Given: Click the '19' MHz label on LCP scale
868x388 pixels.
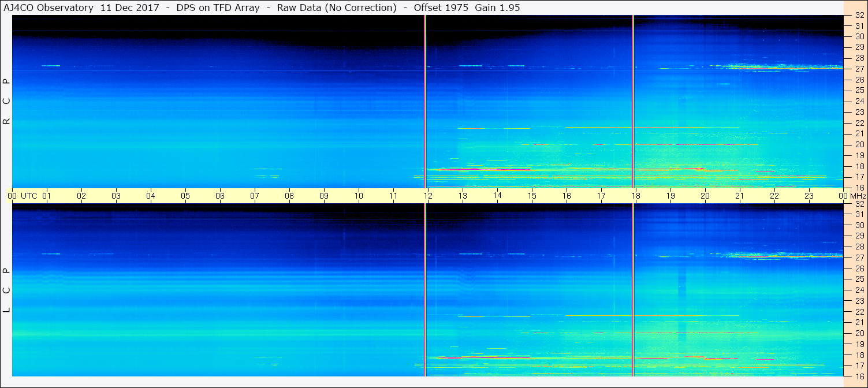Looking at the screenshot, I should pos(859,344).
